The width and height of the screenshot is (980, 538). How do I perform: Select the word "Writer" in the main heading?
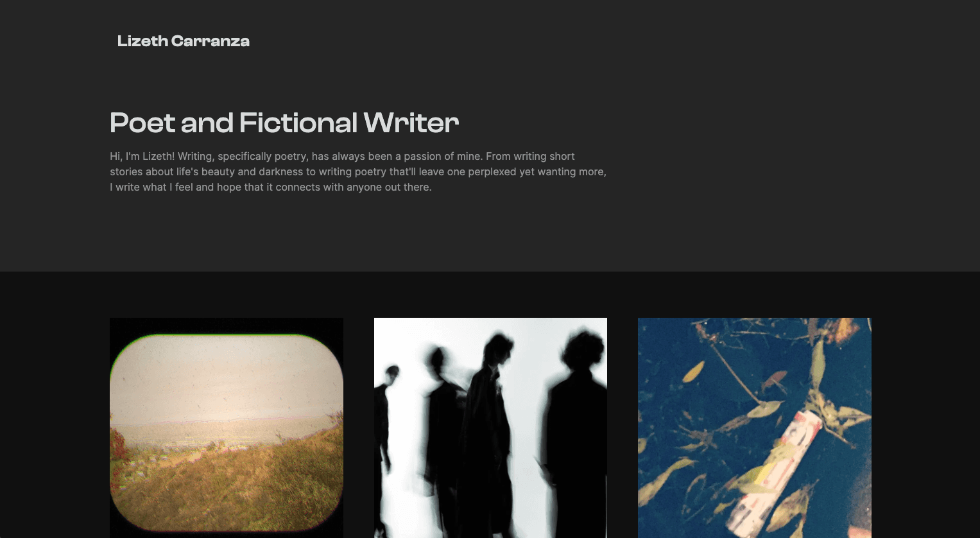click(411, 123)
